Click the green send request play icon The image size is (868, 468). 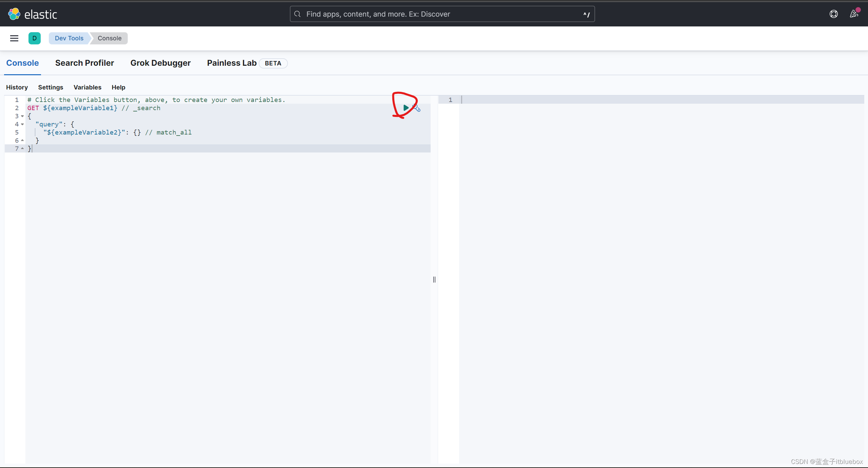pos(406,108)
